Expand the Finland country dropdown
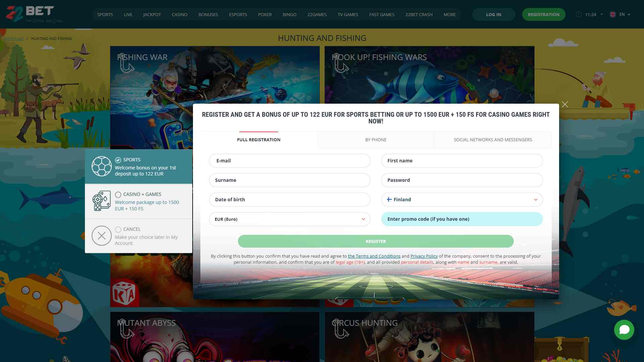The image size is (644, 362). [x=535, y=200]
